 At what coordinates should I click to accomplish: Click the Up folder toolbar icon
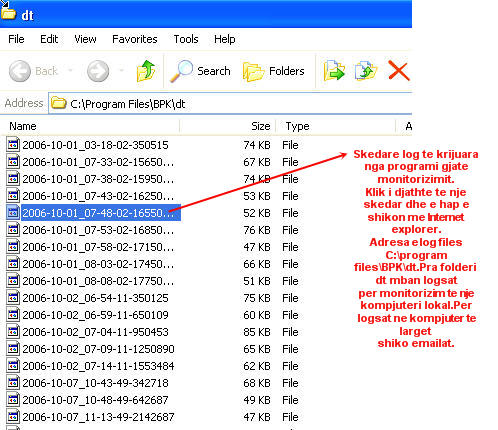[146, 71]
